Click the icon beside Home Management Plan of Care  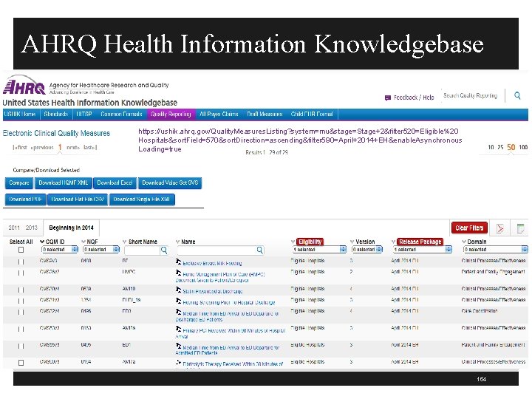179,273
